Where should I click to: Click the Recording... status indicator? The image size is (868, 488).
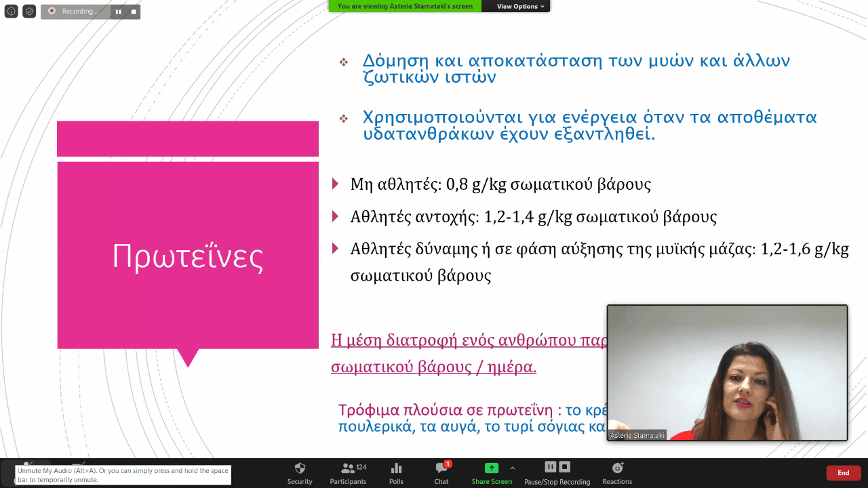[x=75, y=12]
